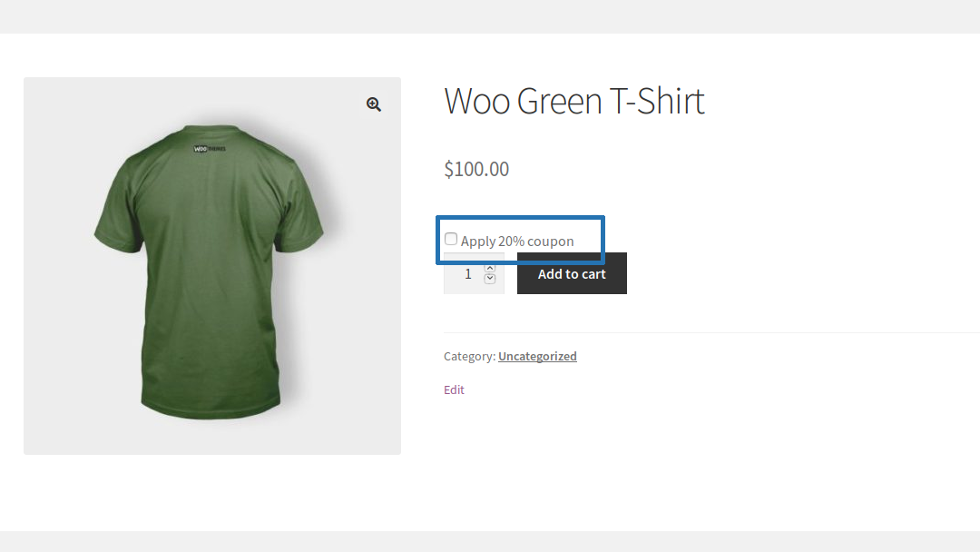Screen dimensions: 980x552
Task: Click the Add to cart button
Action: tap(572, 273)
